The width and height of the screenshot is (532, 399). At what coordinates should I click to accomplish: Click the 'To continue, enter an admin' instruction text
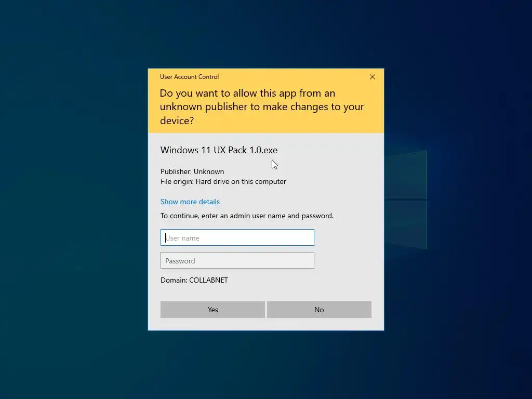coord(247,216)
